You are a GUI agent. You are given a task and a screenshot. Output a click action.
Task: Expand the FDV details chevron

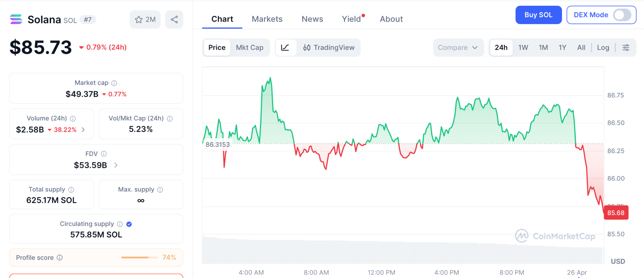(x=116, y=165)
